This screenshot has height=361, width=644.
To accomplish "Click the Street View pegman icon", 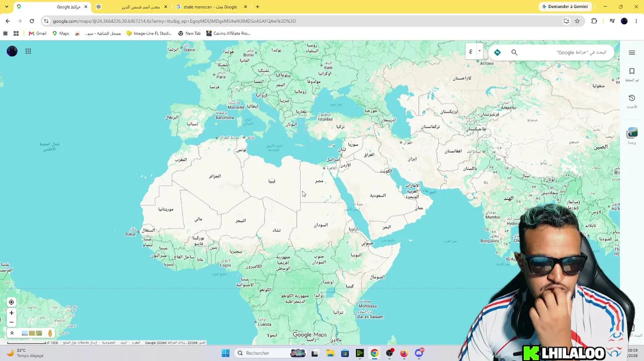I will click(50, 333).
